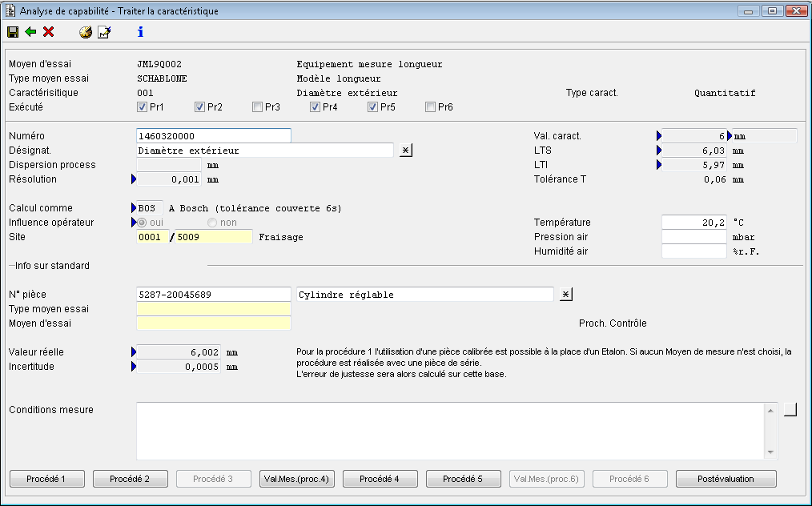Toggle the Pr6 checkbox
Screen dimensions: 812x506
pyautogui.click(x=431, y=107)
